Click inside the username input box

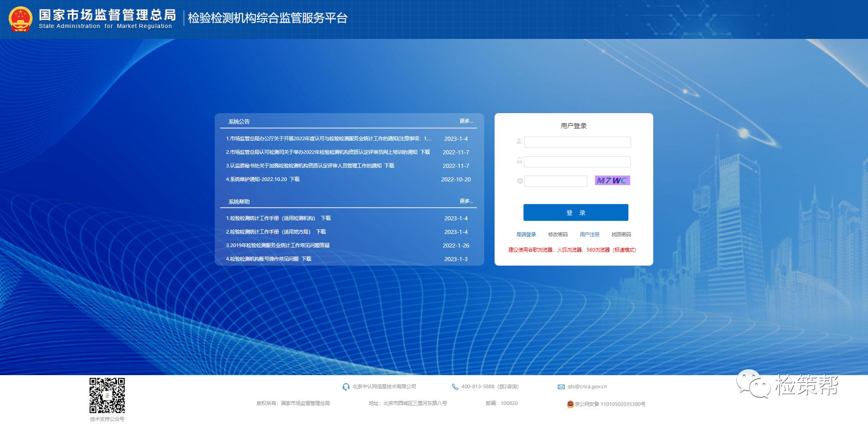pyautogui.click(x=577, y=142)
